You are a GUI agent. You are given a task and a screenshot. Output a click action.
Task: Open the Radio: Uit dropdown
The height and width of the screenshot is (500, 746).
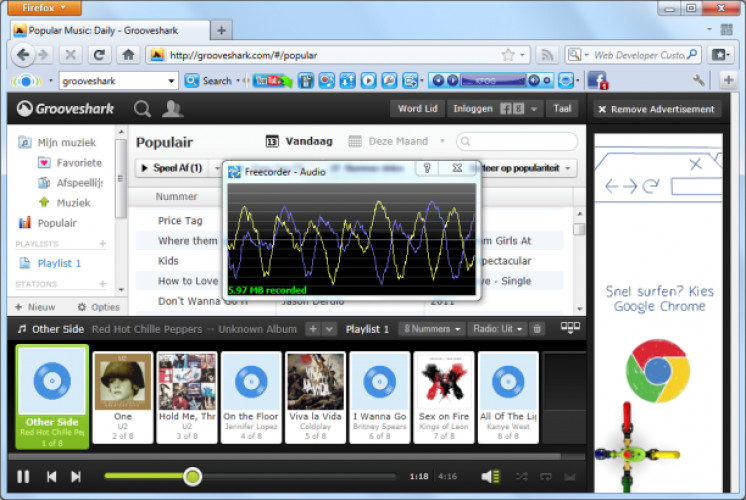tap(498, 329)
